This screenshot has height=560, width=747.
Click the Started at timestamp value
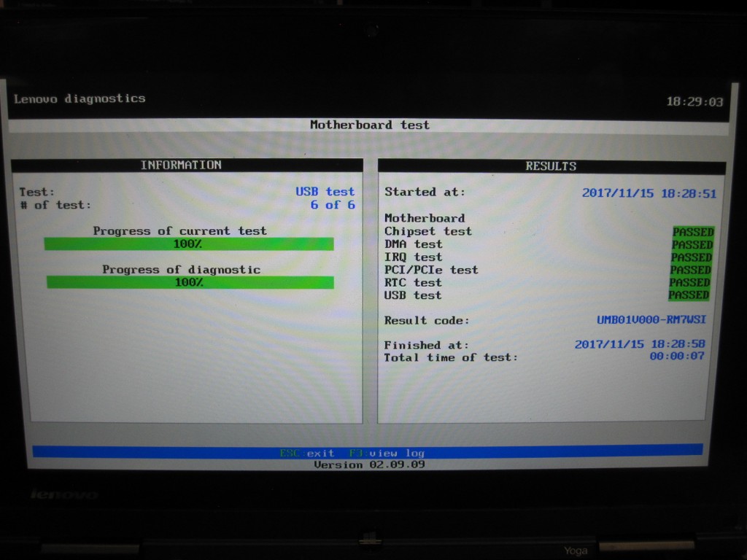(x=649, y=193)
